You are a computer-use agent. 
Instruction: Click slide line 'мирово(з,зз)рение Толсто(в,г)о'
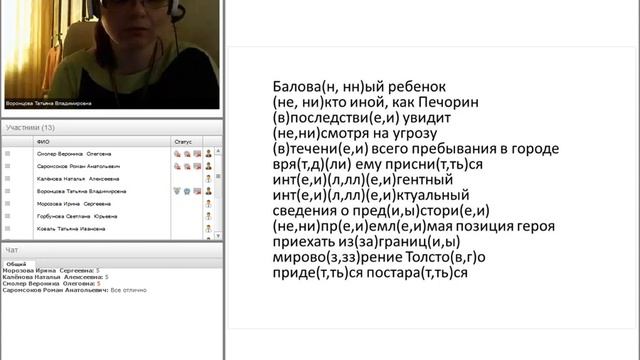tap(379, 257)
